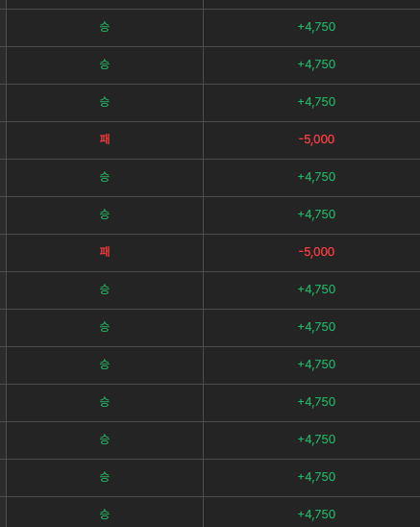Select 승 directly above the second 패

(x=105, y=214)
